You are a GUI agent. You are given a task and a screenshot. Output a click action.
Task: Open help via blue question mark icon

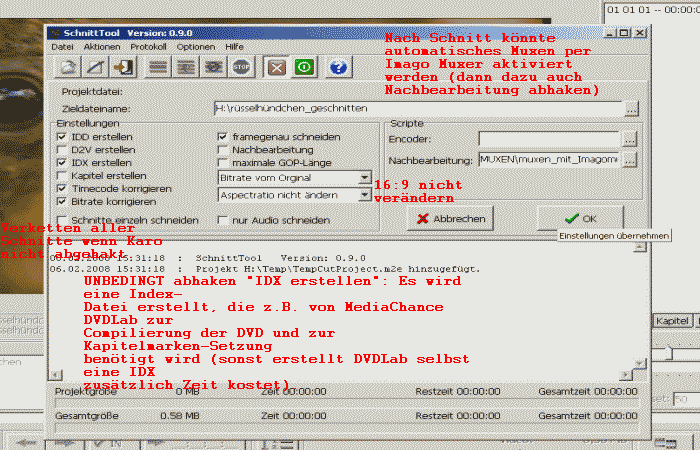click(338, 68)
